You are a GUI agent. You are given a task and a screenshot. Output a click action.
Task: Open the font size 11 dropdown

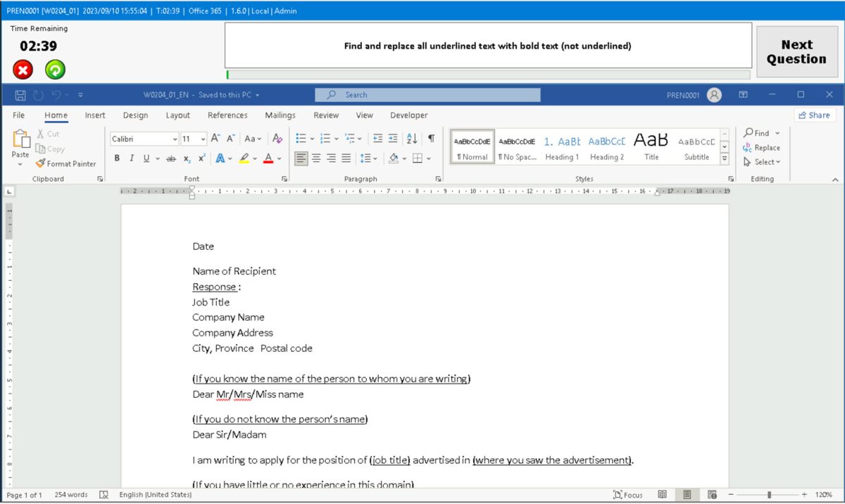[204, 139]
